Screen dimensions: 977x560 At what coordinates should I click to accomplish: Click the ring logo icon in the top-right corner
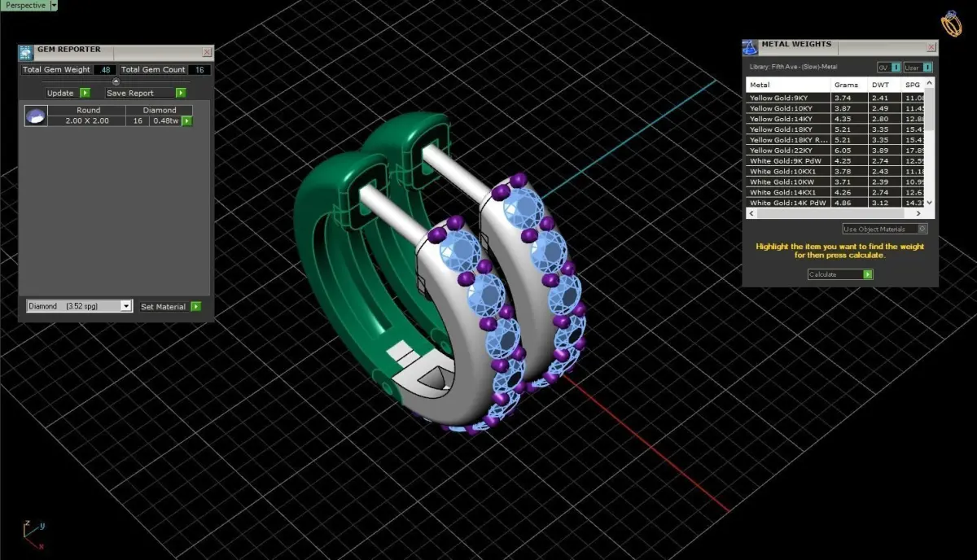pyautogui.click(x=950, y=24)
